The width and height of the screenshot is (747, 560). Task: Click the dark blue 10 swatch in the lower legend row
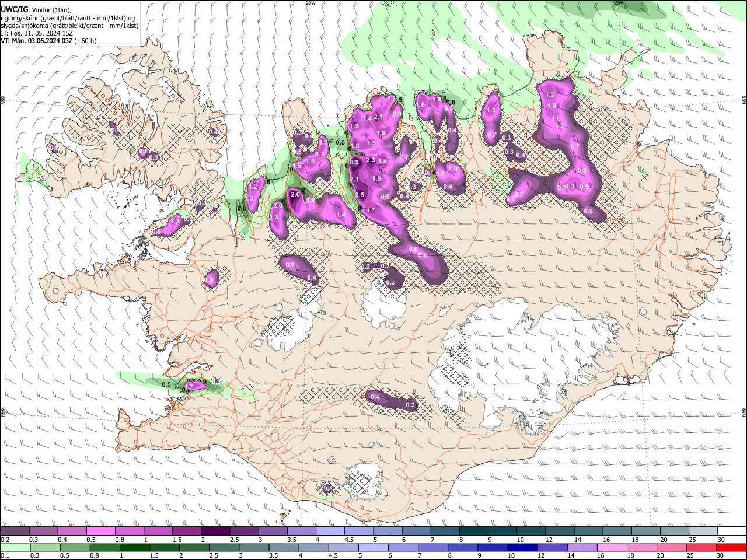pyautogui.click(x=521, y=547)
